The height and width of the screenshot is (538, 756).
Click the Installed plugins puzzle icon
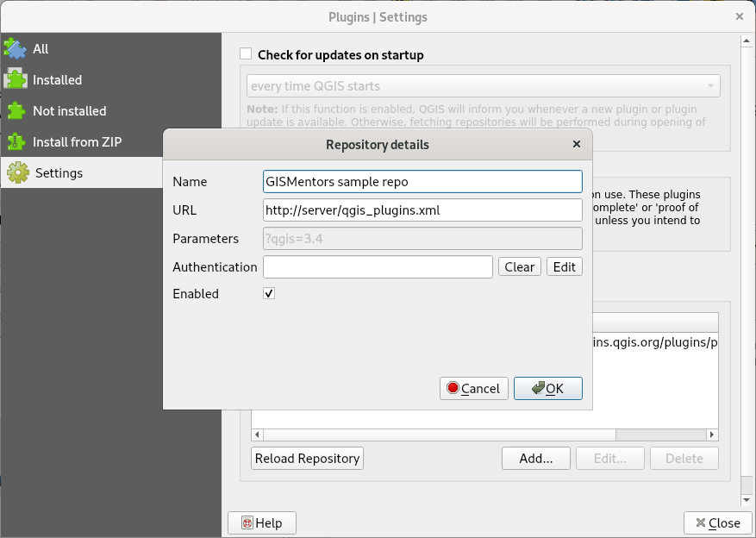point(16,79)
